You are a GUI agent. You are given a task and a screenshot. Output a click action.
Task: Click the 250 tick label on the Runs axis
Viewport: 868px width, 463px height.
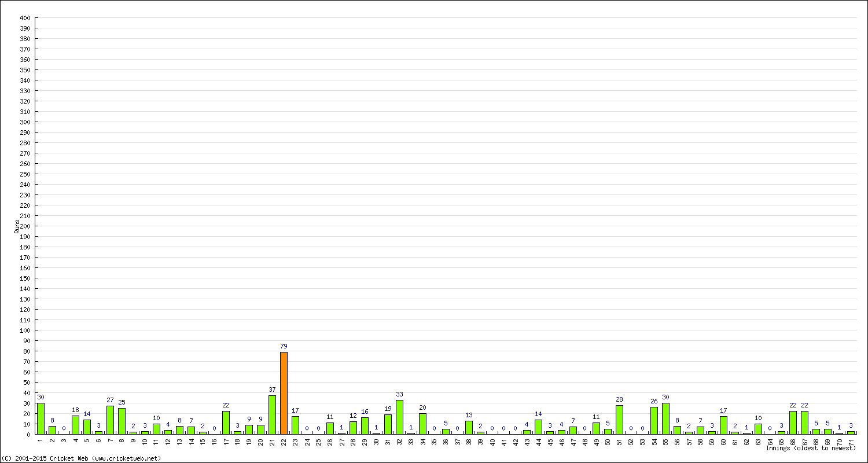pyautogui.click(x=25, y=174)
